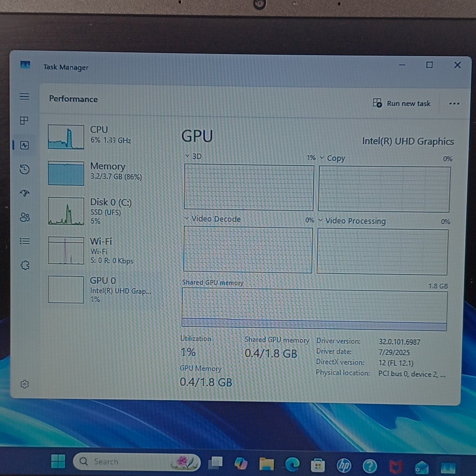
Task: Open the three-dot more options menu
Action: [x=454, y=104]
